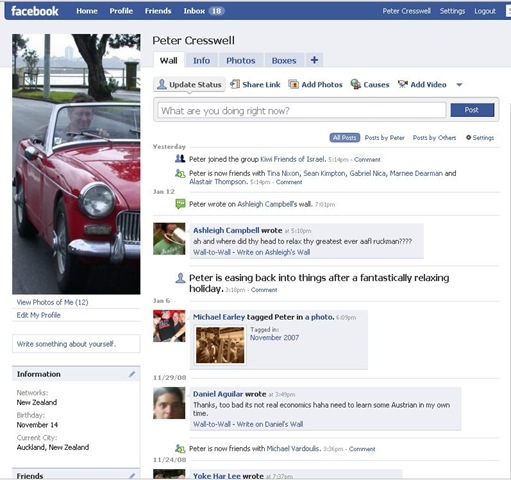Open Profile in top navigation
511x480 pixels.
121,11
